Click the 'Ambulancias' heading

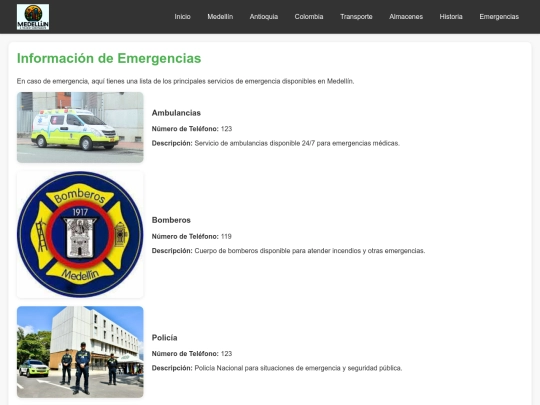click(176, 113)
